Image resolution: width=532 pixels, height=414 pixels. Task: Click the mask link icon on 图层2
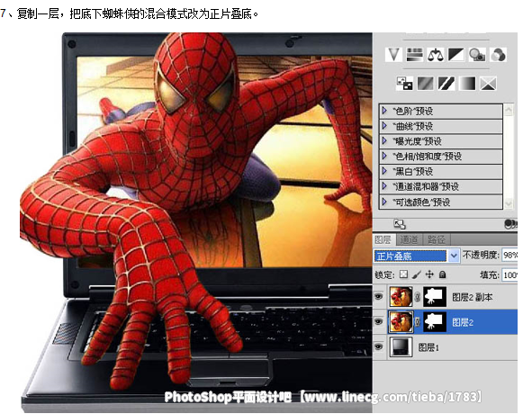point(418,321)
